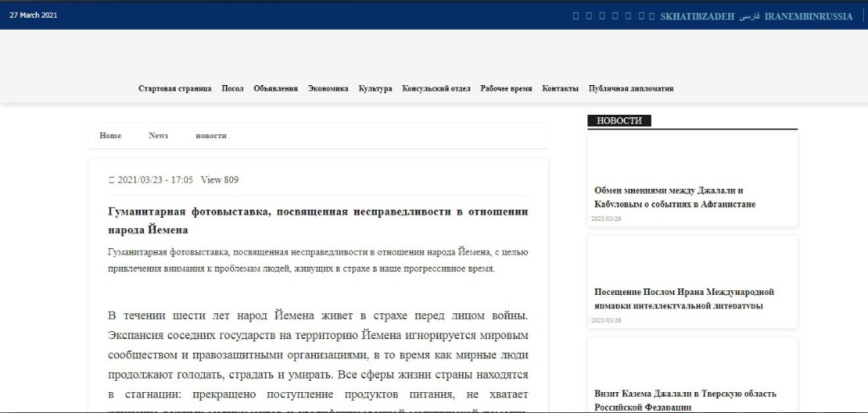This screenshot has width=868, height=413.
Task: Switch to the فارسی language version
Action: pyautogui.click(x=750, y=16)
